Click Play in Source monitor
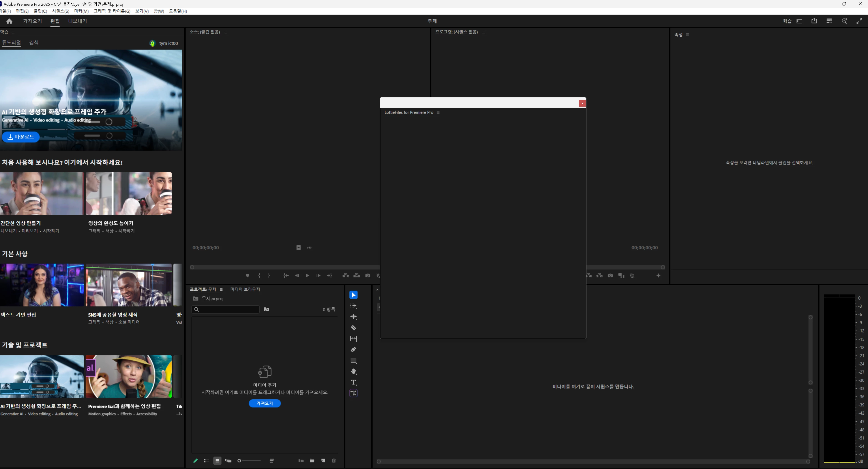The height and width of the screenshot is (469, 868). 307,276
